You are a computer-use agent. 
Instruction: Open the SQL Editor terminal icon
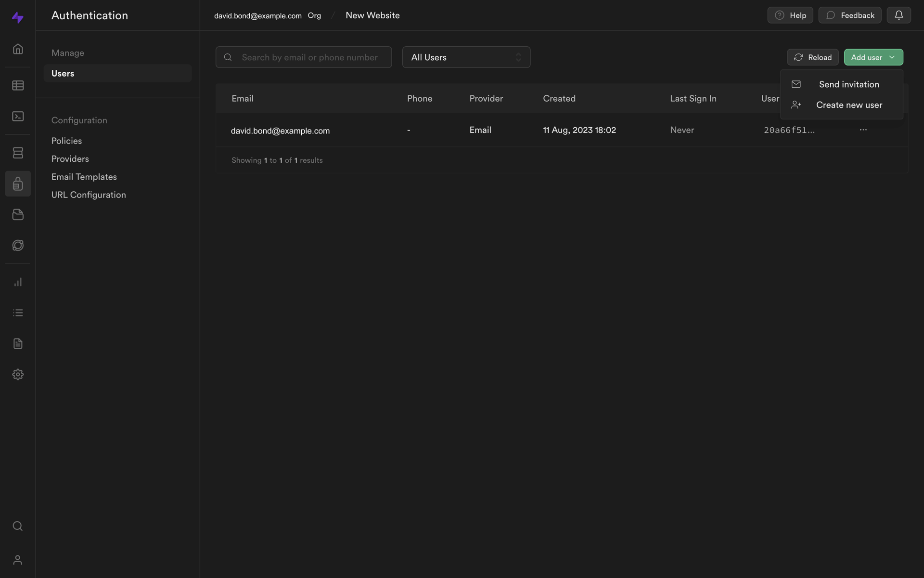[18, 117]
